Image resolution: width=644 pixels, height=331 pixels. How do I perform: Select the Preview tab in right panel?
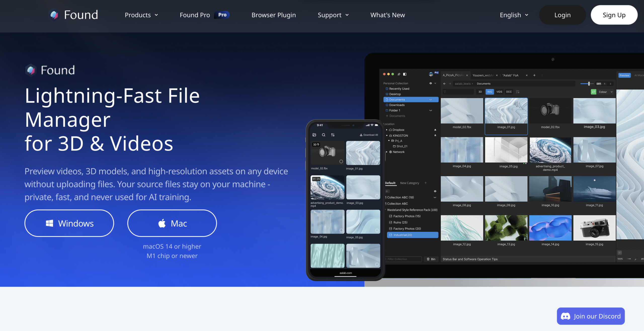point(624,75)
